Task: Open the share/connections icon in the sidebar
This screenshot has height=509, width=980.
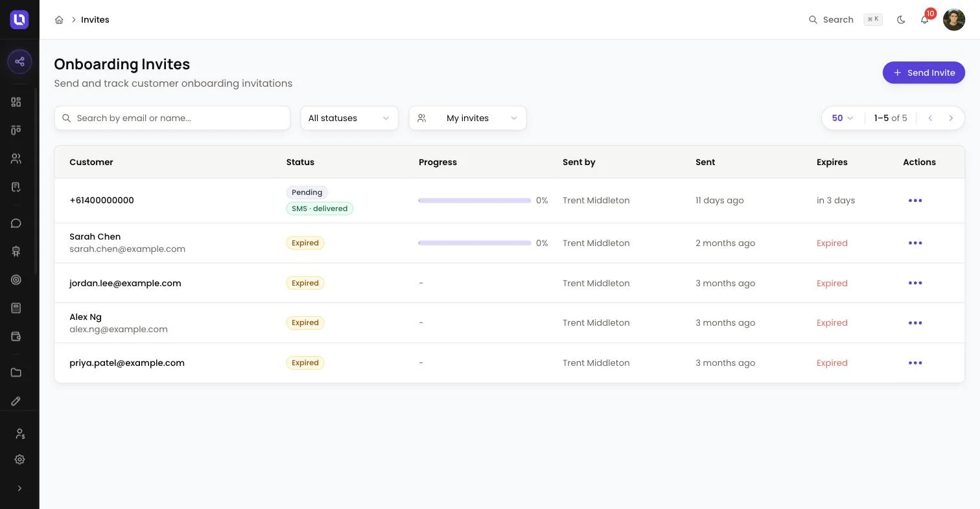Action: 19,62
